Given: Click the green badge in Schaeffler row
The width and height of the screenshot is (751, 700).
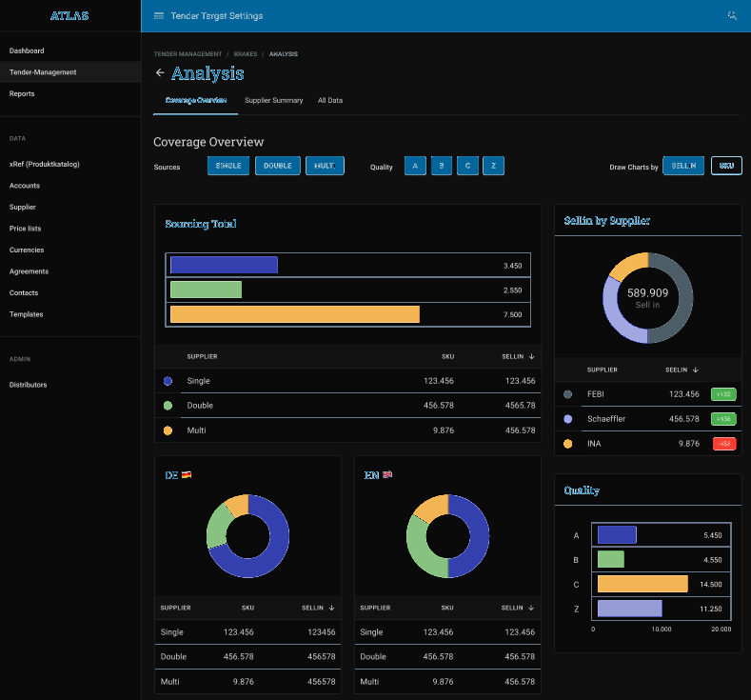Looking at the screenshot, I should [x=723, y=419].
